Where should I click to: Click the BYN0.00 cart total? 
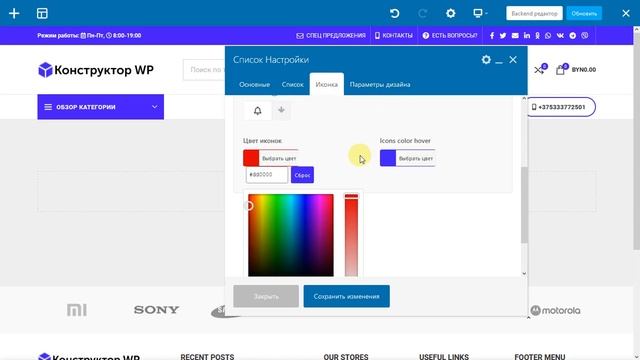coord(584,70)
